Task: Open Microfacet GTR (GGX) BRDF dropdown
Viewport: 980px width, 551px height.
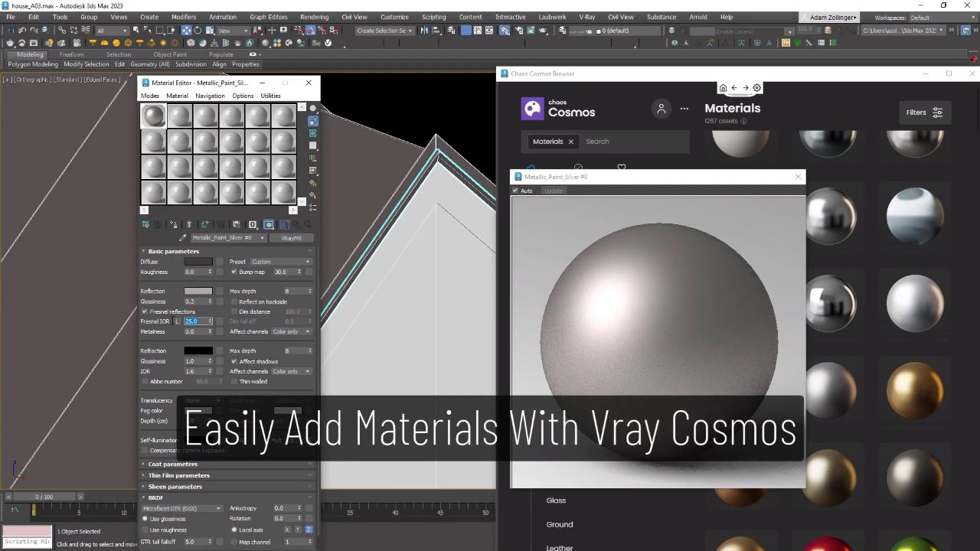Action: (x=181, y=508)
